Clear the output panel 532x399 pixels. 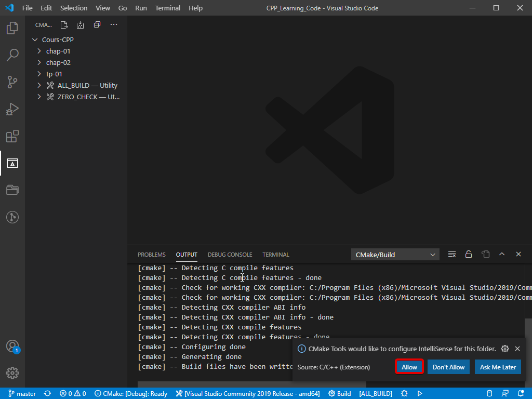pos(452,255)
